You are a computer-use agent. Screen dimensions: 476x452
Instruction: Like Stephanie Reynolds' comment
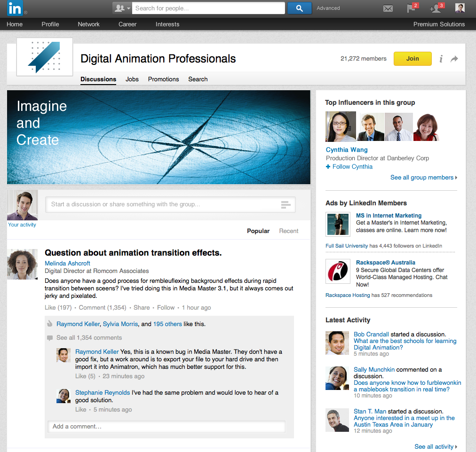pyautogui.click(x=81, y=410)
